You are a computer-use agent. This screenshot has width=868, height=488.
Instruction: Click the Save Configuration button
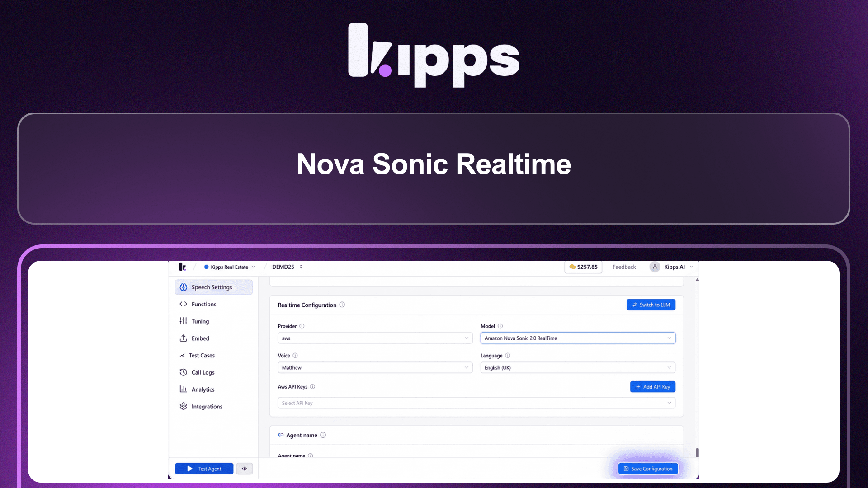click(x=648, y=469)
